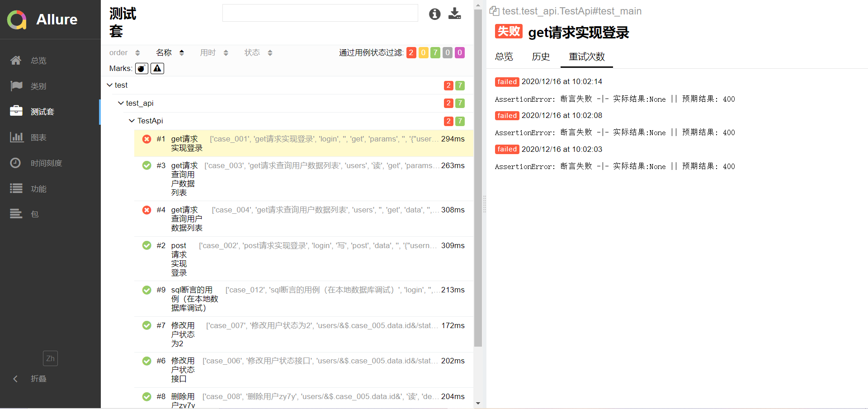
Task: Click passed status icon of case #3
Action: pyautogui.click(x=147, y=165)
